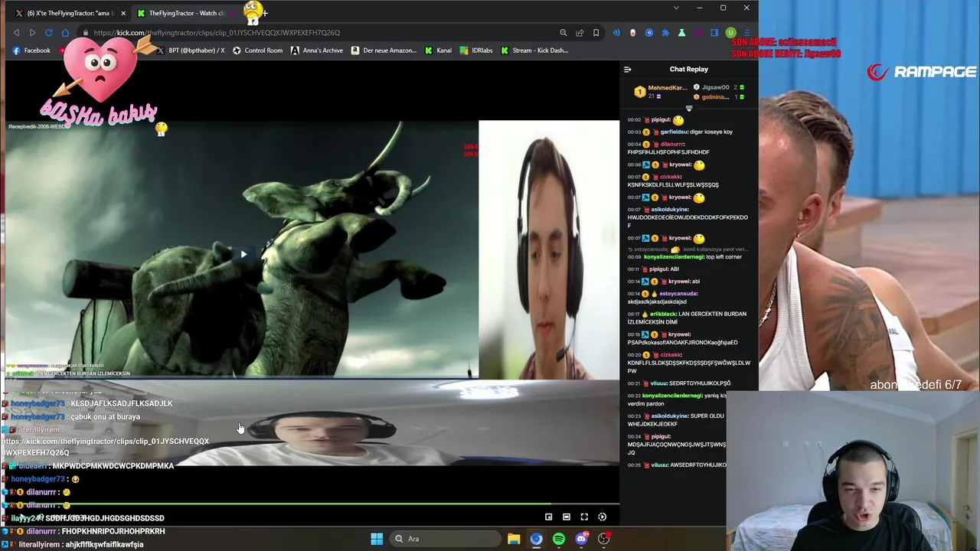Toggle the browser side panel icon
The width and height of the screenshot is (980, 551).
(714, 33)
